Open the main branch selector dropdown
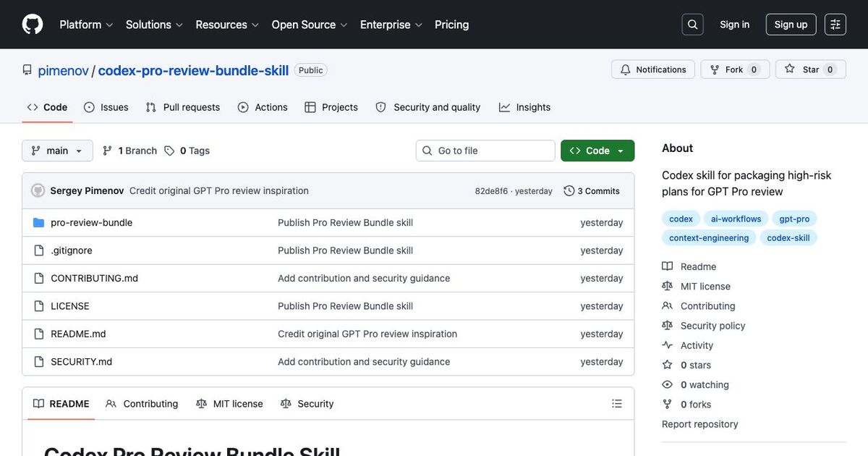Viewport: 868px width, 456px height. pyautogui.click(x=58, y=151)
